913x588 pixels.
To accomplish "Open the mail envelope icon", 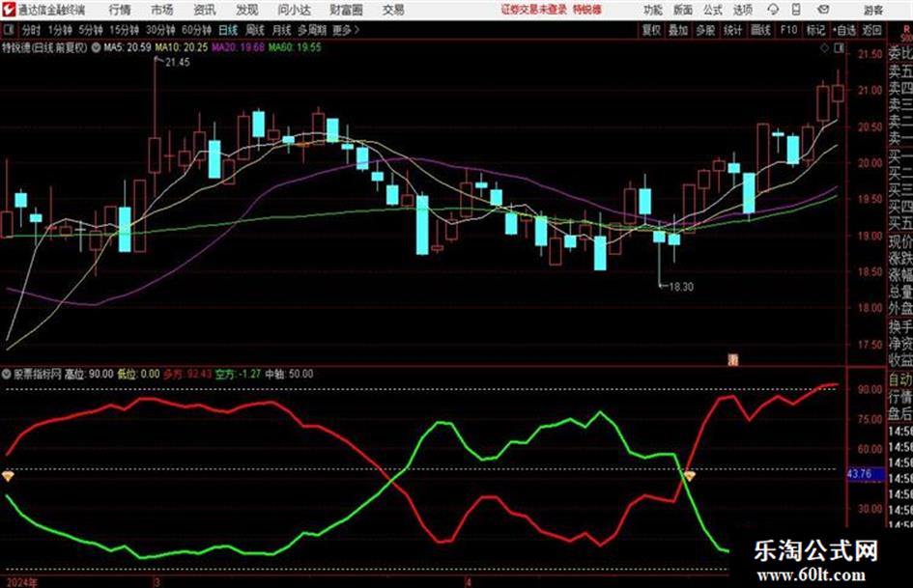I will point(823,10).
